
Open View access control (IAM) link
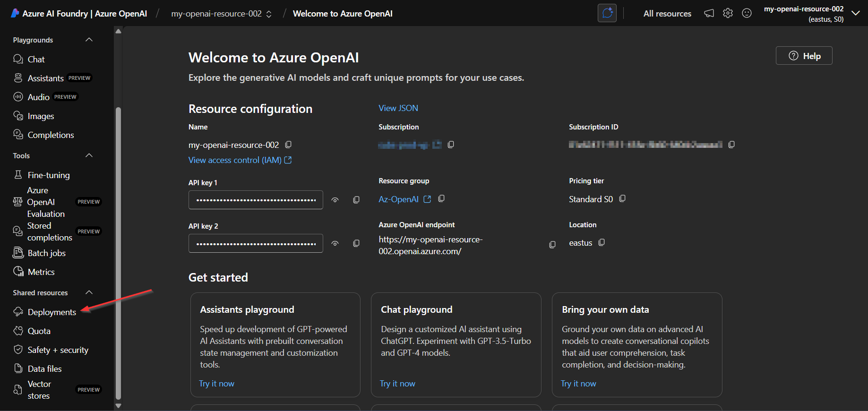click(240, 160)
